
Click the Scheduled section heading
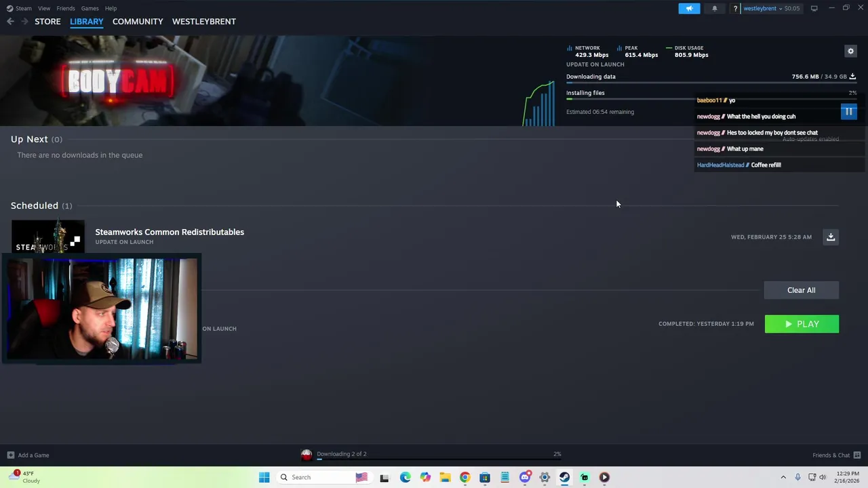(41, 205)
